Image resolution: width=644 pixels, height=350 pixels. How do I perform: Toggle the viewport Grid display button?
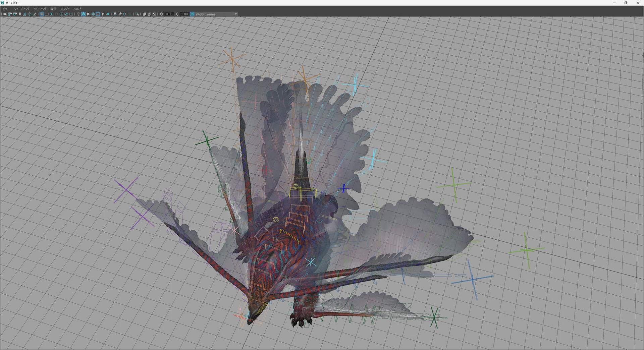42,14
